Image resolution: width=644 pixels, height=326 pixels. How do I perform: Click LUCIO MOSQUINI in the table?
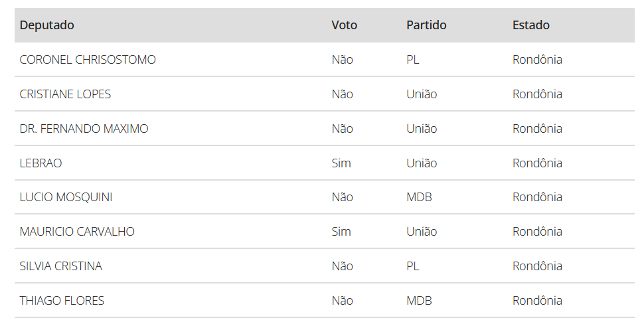(x=66, y=197)
